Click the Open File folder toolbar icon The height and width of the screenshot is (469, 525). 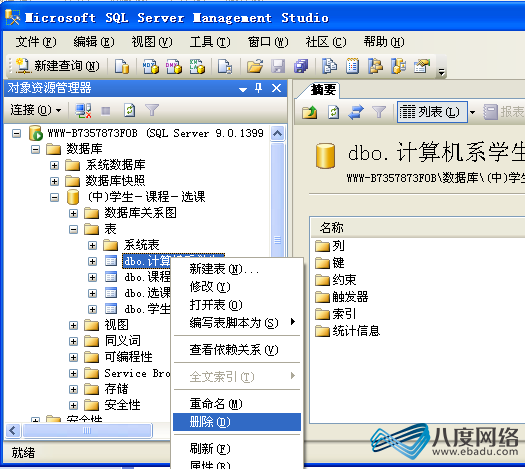pyautogui.click(x=255, y=66)
